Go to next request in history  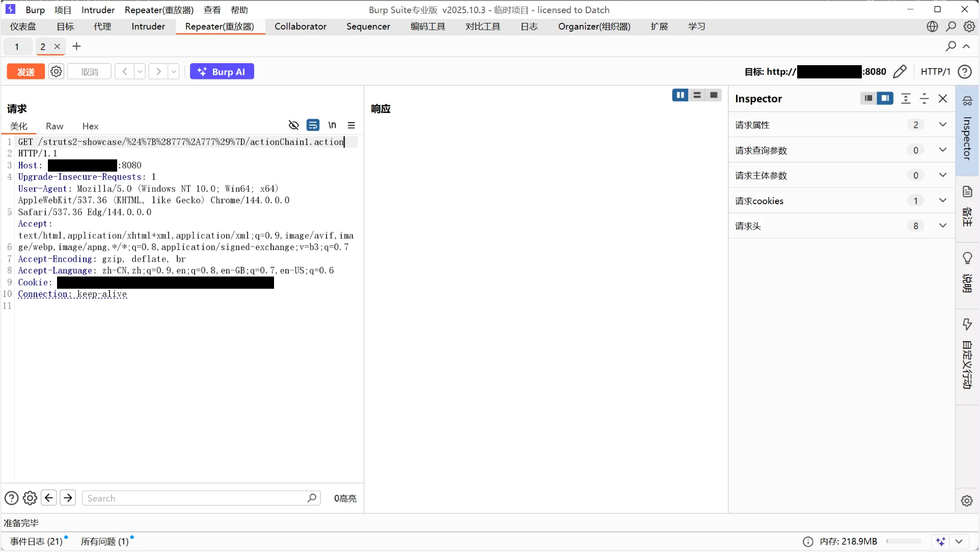click(158, 72)
